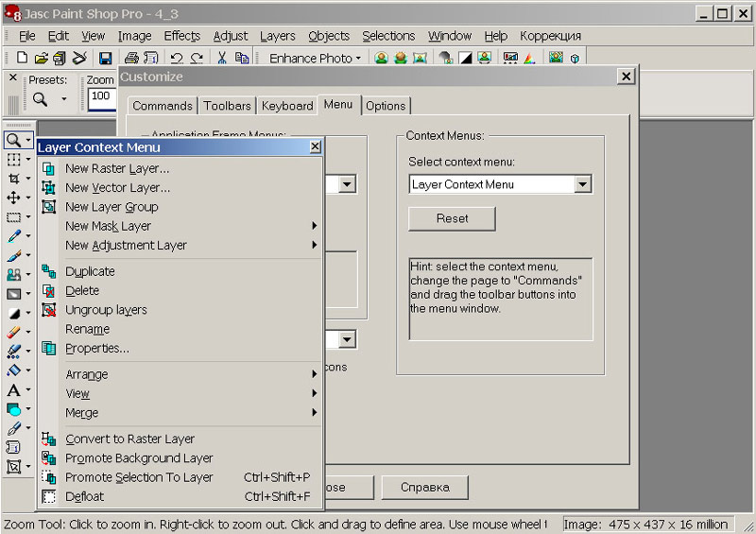Select the Zoom magnifier tool in the toolbox
The height and width of the screenshot is (534, 756).
13,141
